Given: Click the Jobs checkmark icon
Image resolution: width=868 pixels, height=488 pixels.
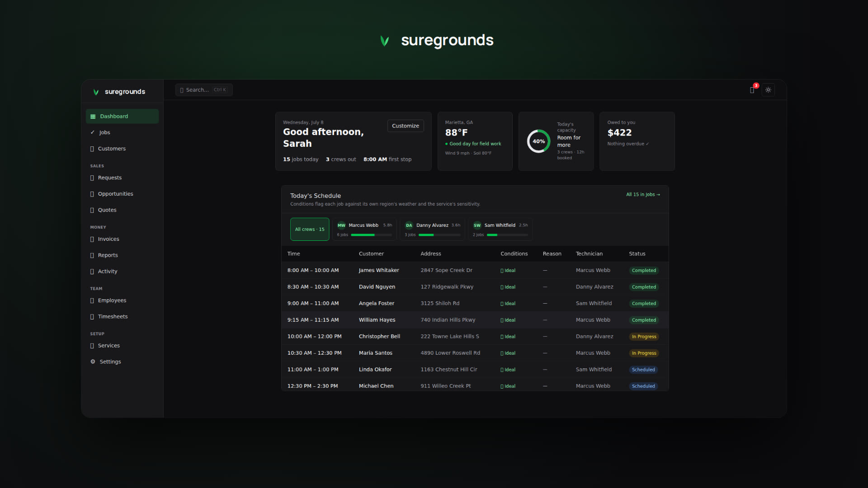Looking at the screenshot, I should (x=93, y=132).
